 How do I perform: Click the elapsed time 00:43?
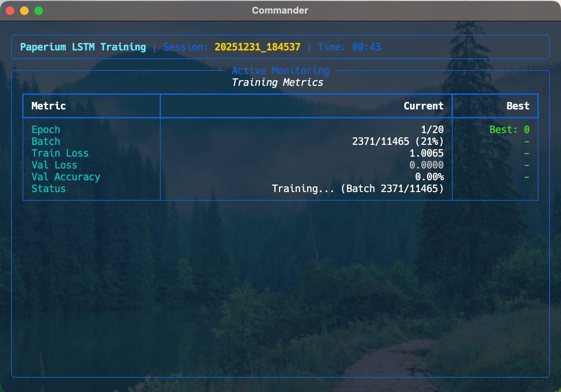[x=366, y=47]
